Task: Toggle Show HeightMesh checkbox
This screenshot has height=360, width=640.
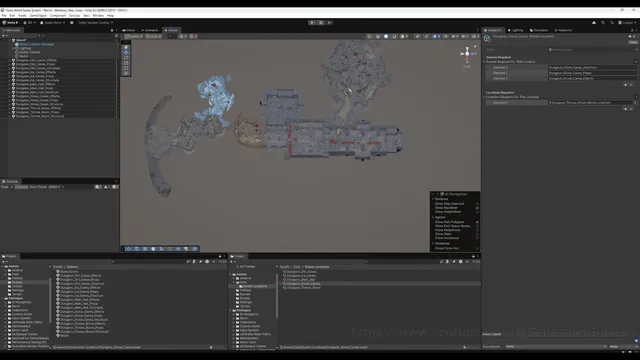Action: (x=477, y=212)
